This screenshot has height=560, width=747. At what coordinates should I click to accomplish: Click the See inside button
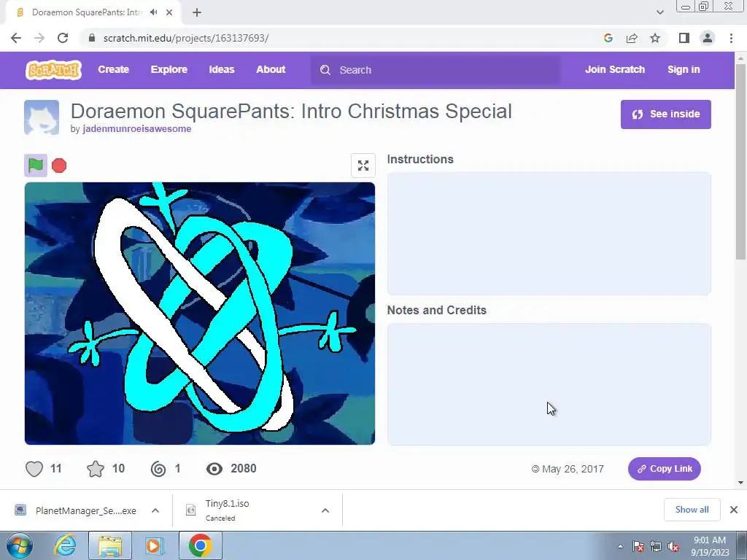point(665,114)
